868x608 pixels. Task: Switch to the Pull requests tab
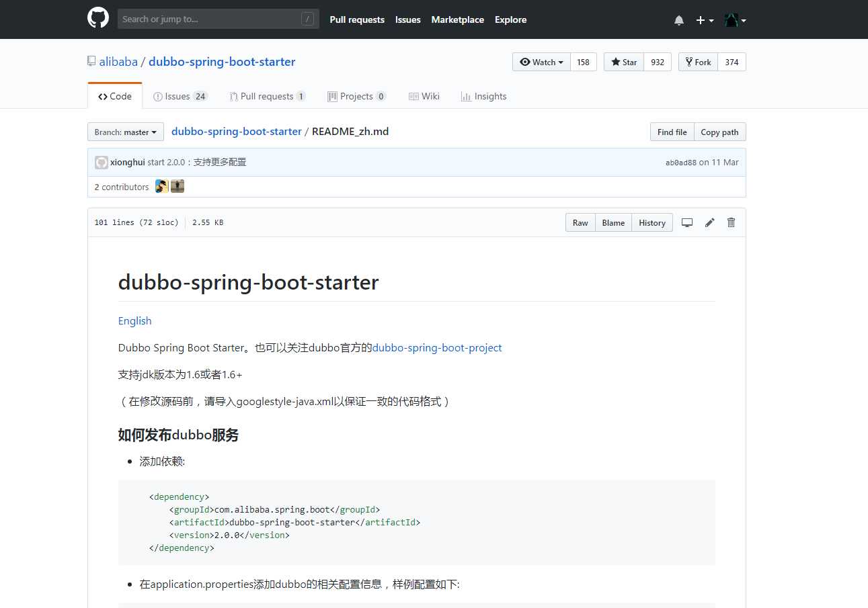[268, 96]
